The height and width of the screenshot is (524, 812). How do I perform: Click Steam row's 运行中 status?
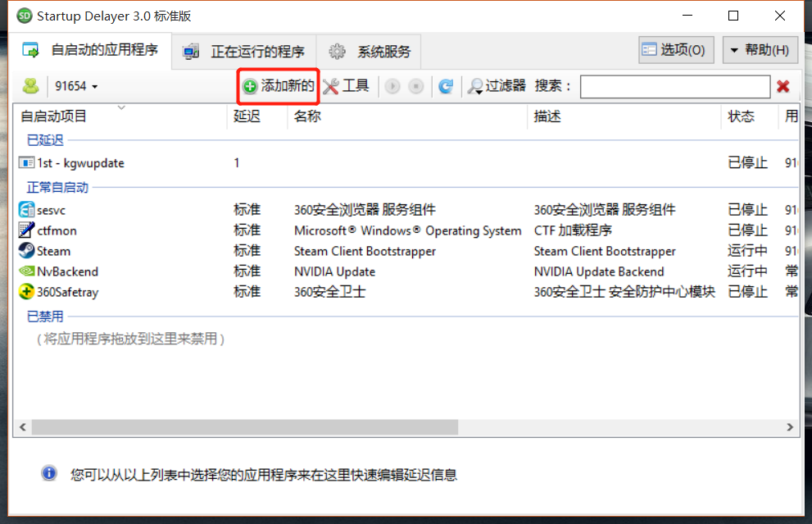[747, 251]
